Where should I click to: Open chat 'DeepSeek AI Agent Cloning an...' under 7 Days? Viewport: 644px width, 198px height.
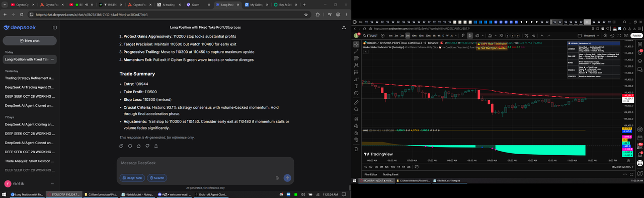[x=29, y=124]
